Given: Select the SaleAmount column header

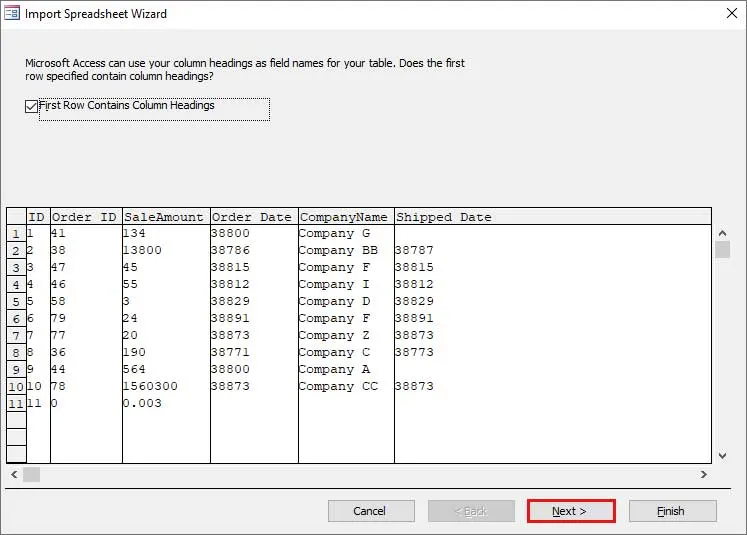Looking at the screenshot, I should point(166,217).
